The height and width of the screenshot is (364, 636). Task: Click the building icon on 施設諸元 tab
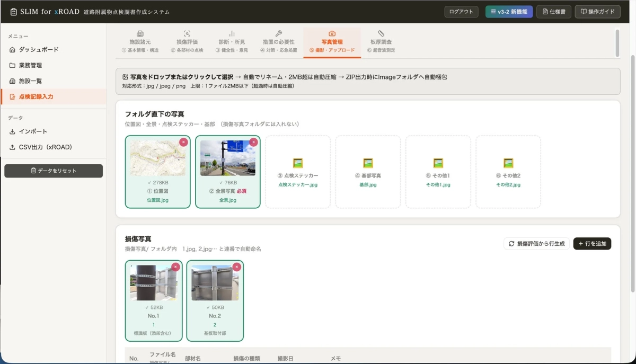click(140, 33)
